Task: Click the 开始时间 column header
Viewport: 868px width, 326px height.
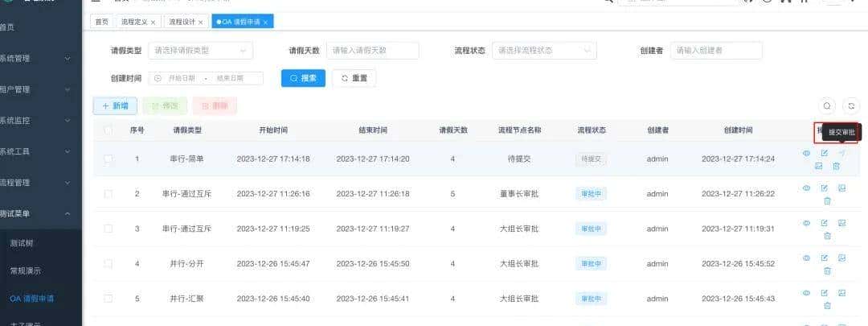Action: pyautogui.click(x=273, y=130)
